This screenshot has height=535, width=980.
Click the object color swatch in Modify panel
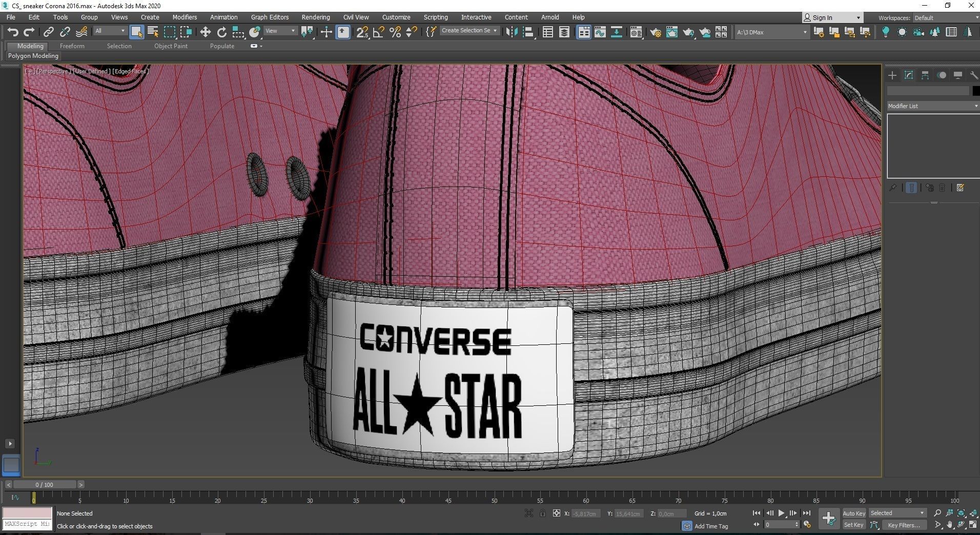click(976, 91)
